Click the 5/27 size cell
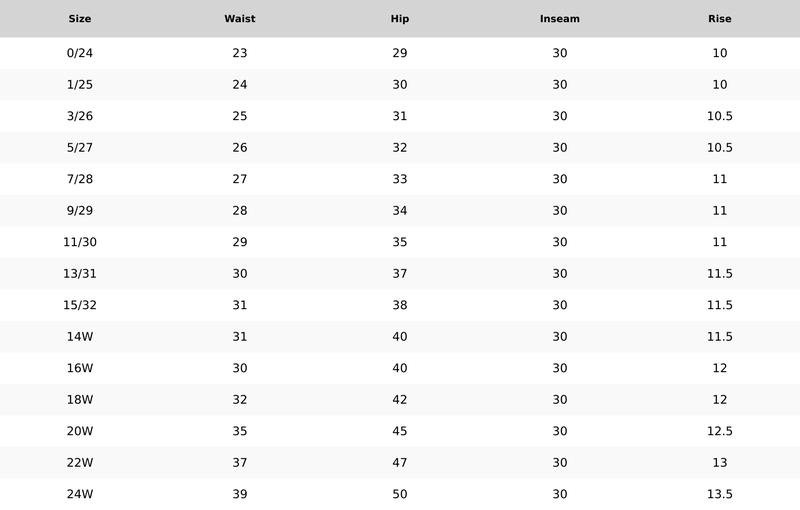 point(80,148)
